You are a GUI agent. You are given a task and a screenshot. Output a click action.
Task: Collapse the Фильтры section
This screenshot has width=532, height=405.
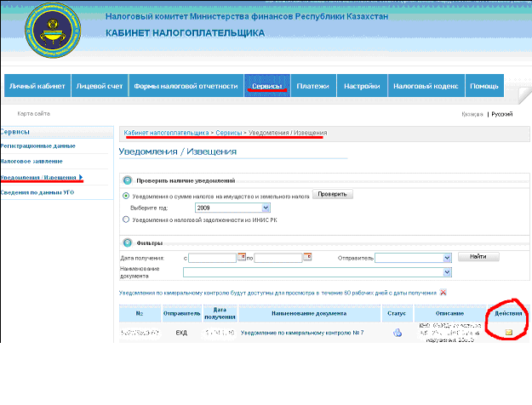(x=128, y=242)
